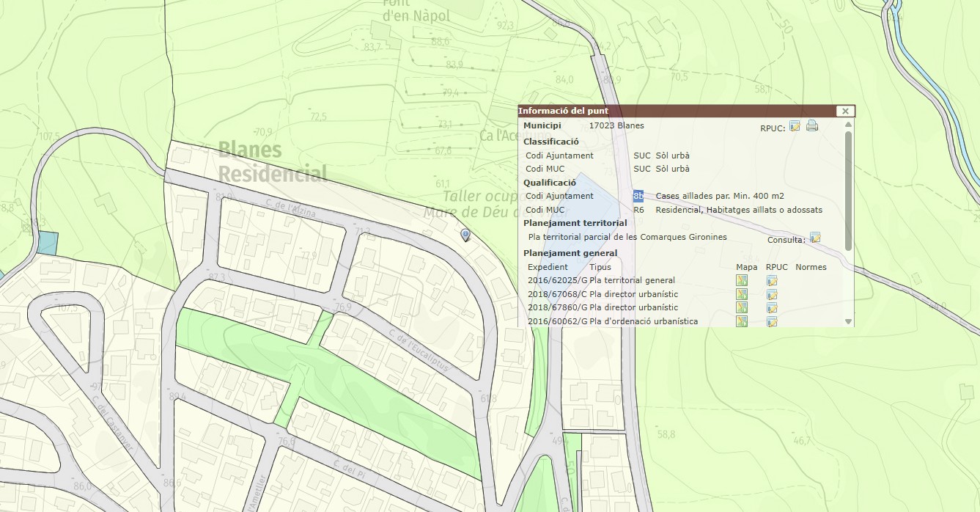Open the Consulta icon for Pla territorial parcial
This screenshot has height=512, width=980.
(x=815, y=238)
